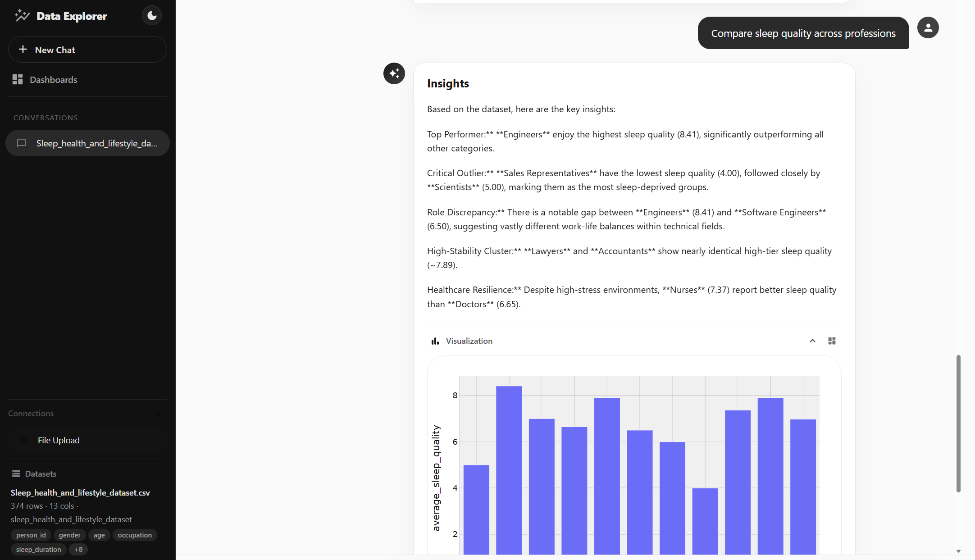The image size is (975, 560).
Task: Click the page vertical scrollbar thumb
Action: (x=958, y=423)
